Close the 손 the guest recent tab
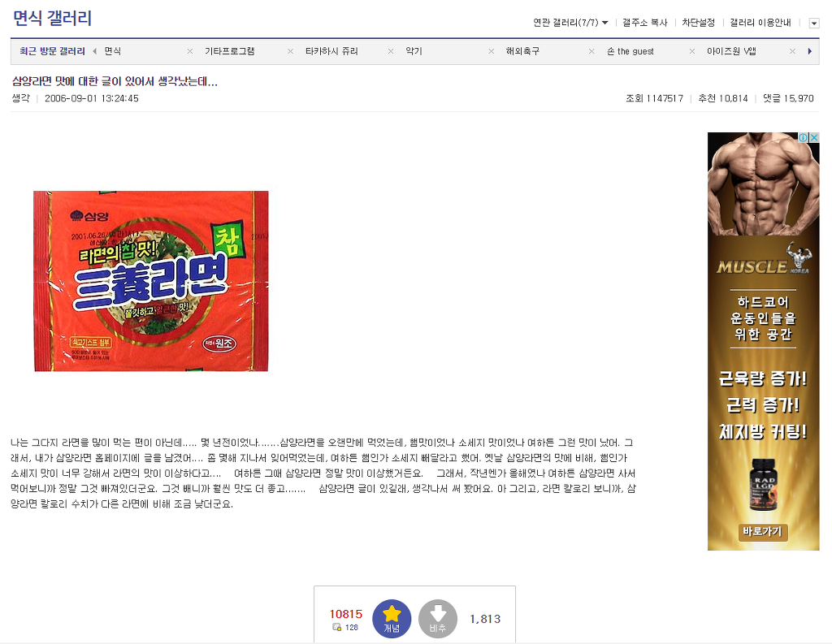The width and height of the screenshot is (832, 644). pos(692,51)
